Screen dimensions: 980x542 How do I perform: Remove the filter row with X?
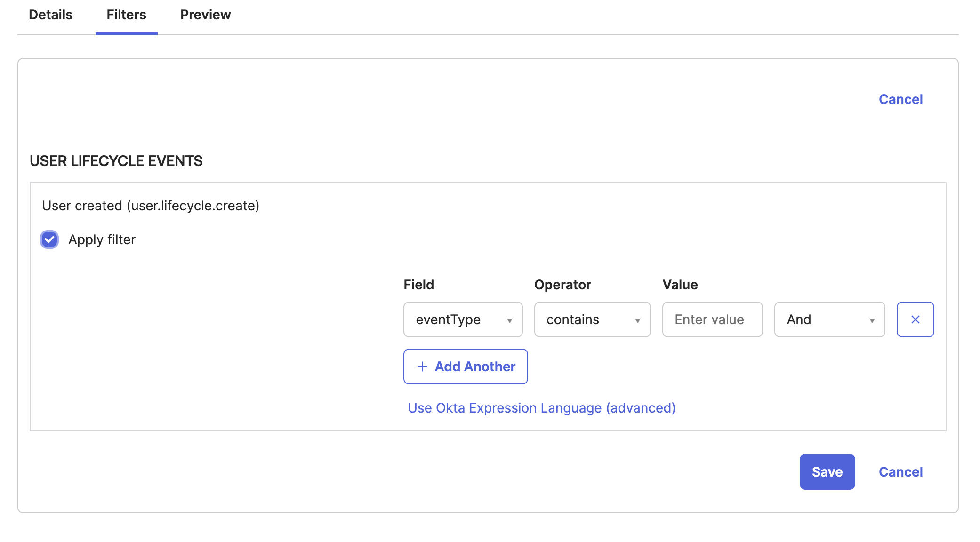[915, 319]
